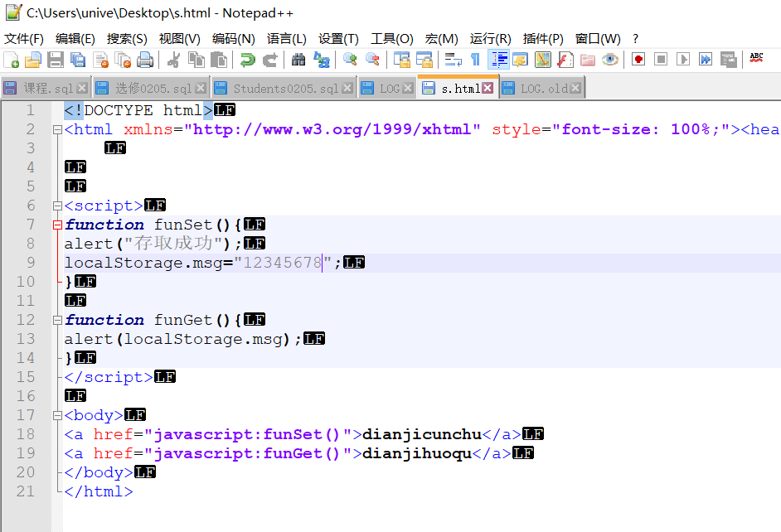This screenshot has width=781, height=532.
Task: Open the 语言(L) menu
Action: coord(286,38)
